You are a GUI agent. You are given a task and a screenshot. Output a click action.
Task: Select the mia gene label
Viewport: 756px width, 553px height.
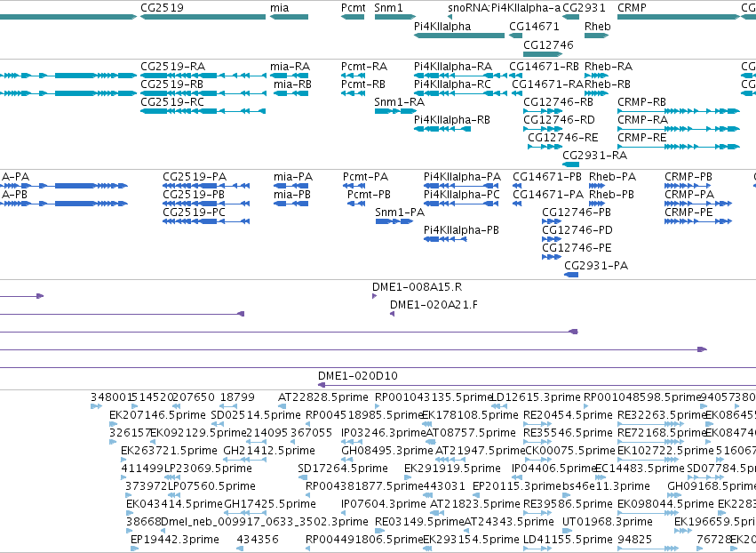280,8
